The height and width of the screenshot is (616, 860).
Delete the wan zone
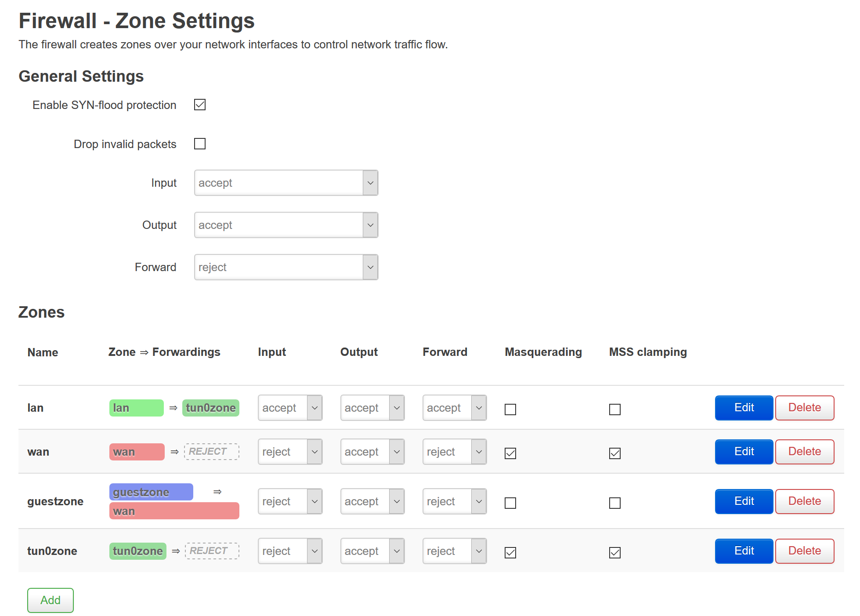click(x=804, y=452)
